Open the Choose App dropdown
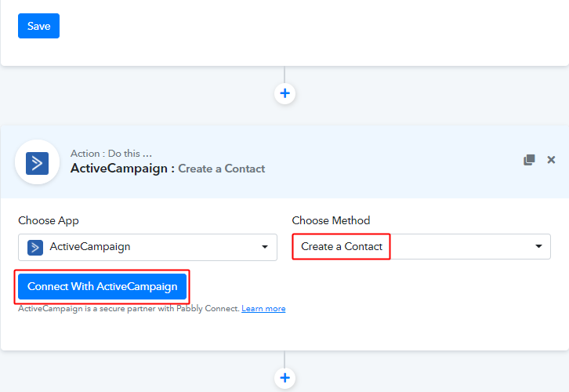 point(147,247)
